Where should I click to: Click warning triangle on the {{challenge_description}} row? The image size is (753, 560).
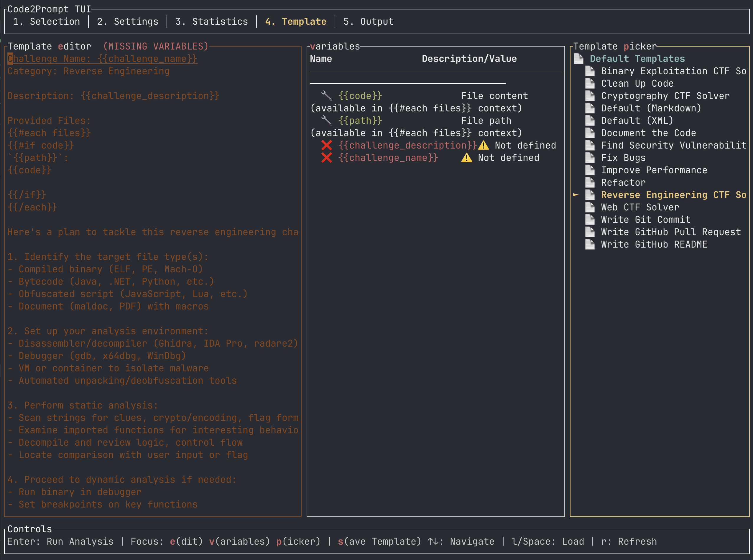(x=484, y=145)
